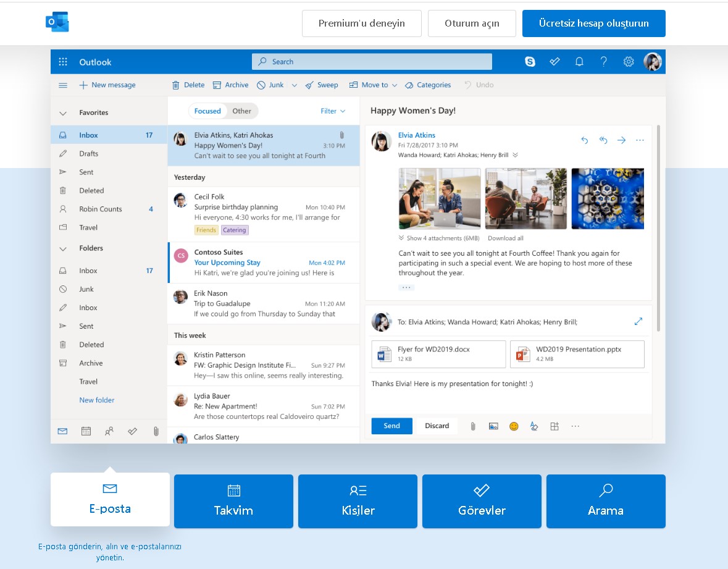Click the Discard button
The image size is (728, 569).
(437, 426)
